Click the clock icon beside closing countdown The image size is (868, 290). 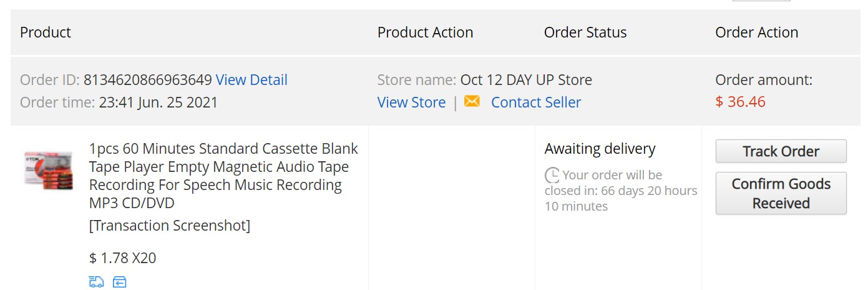552,175
